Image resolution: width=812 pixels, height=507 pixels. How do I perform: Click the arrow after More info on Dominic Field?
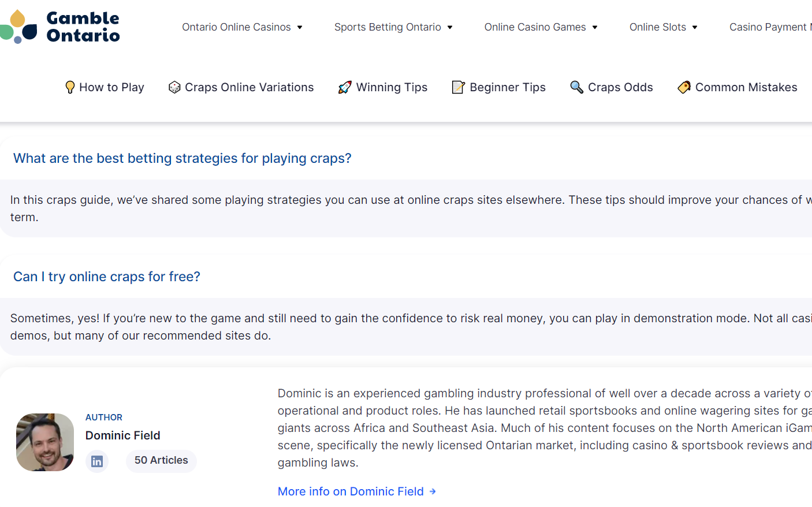pyautogui.click(x=433, y=491)
